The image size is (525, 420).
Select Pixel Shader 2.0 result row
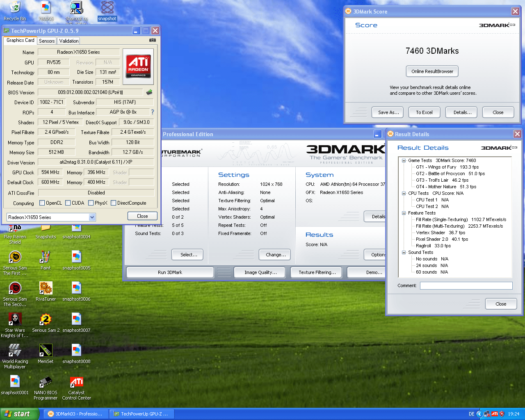pos(442,239)
